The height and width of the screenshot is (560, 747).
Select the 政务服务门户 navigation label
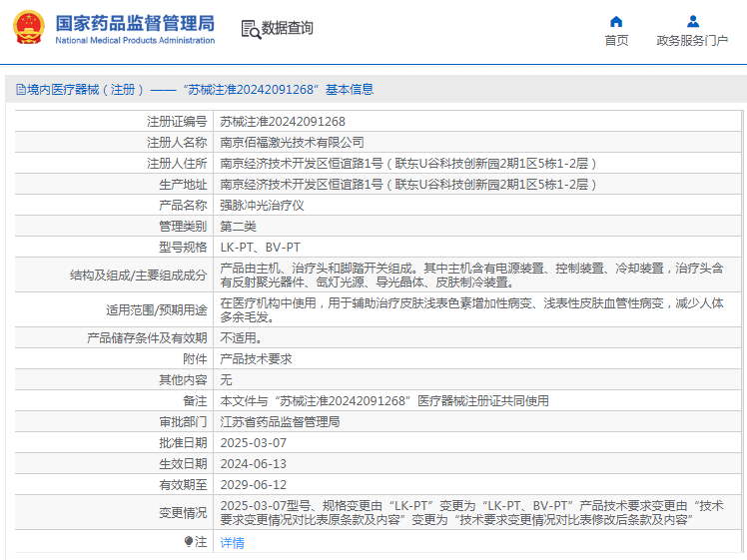(692, 41)
